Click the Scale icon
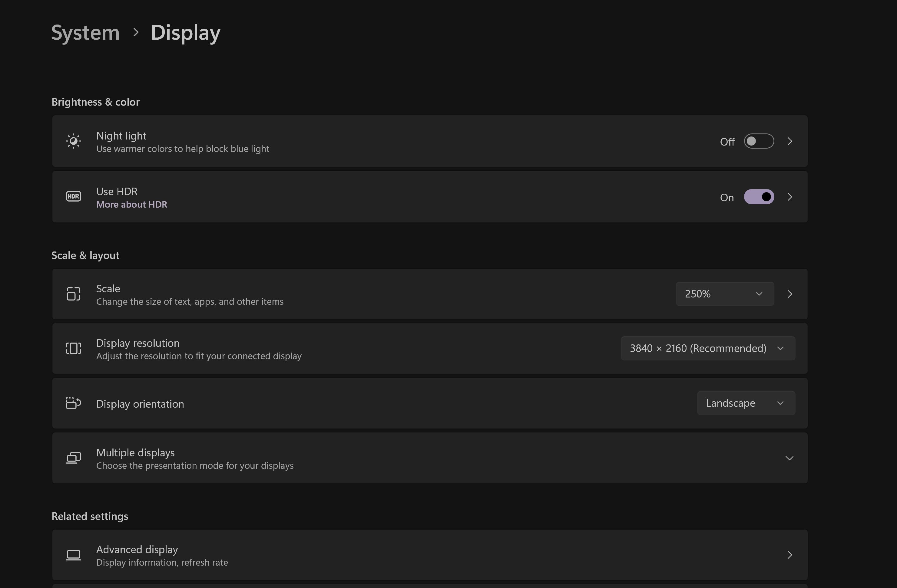The image size is (897, 588). (74, 294)
